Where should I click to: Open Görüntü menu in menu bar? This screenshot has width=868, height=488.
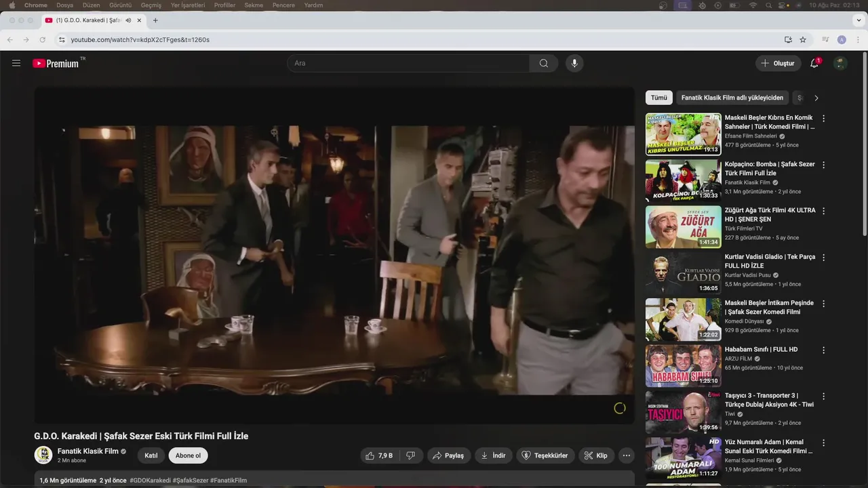(121, 5)
